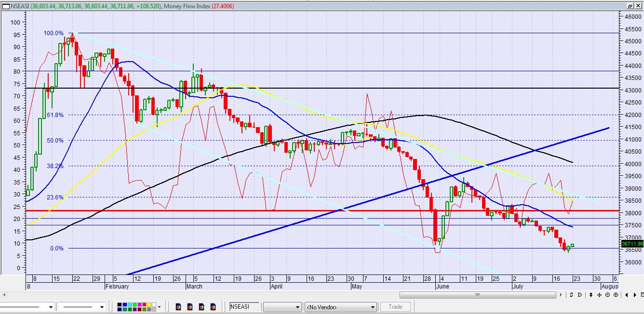Click the Money Flow Index (27.4006) title text
644x314 pixels.
(199, 6)
